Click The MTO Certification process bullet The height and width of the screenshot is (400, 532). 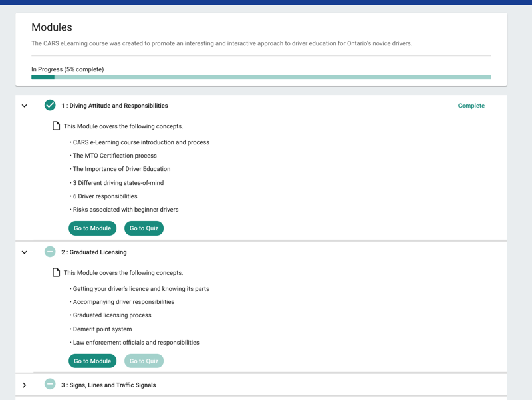click(114, 156)
